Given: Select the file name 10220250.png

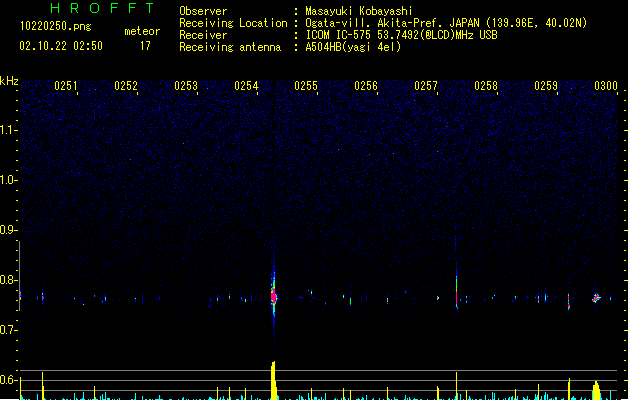Looking at the screenshot, I should coord(55,26).
